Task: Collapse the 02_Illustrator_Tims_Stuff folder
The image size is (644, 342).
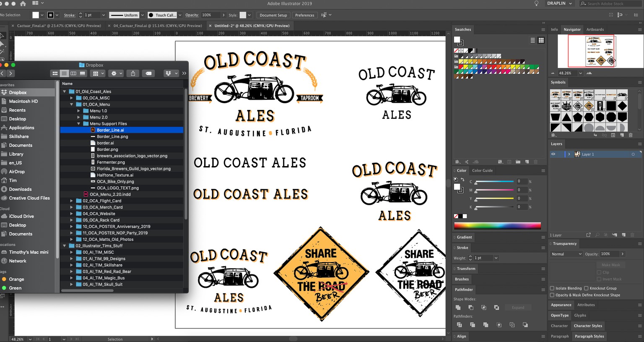Action: (x=64, y=246)
